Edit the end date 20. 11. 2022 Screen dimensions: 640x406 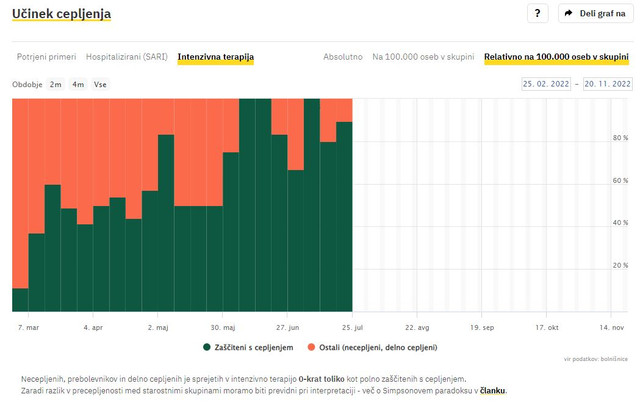(608, 84)
